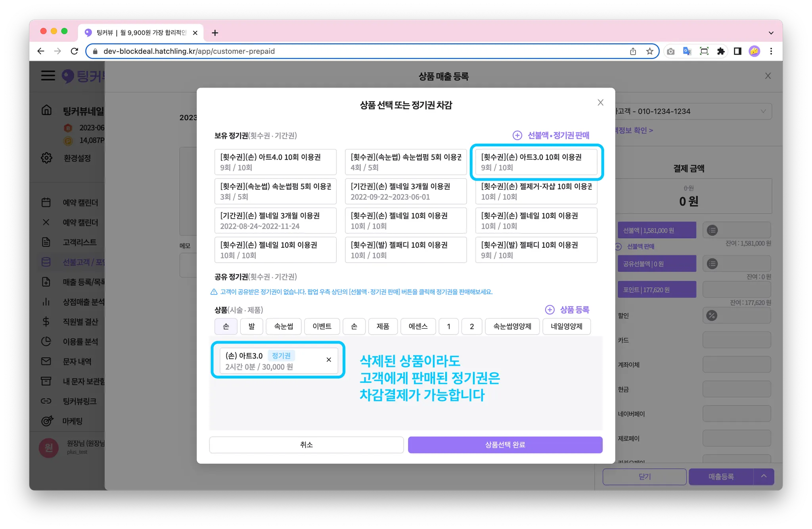812x529 pixels.
Task: Click the plus icon next to 상품 등록
Action: 550,310
